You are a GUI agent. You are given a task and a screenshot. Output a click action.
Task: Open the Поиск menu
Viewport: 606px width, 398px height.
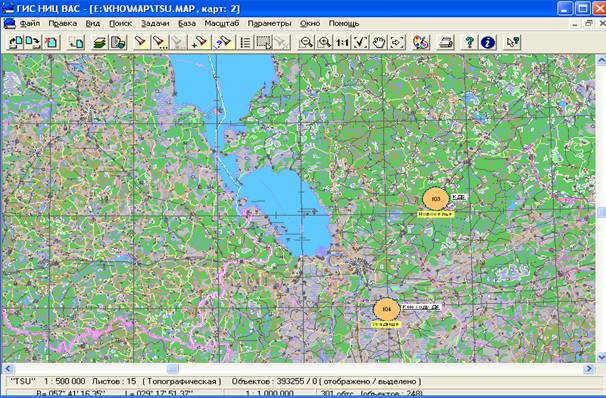click(x=121, y=24)
